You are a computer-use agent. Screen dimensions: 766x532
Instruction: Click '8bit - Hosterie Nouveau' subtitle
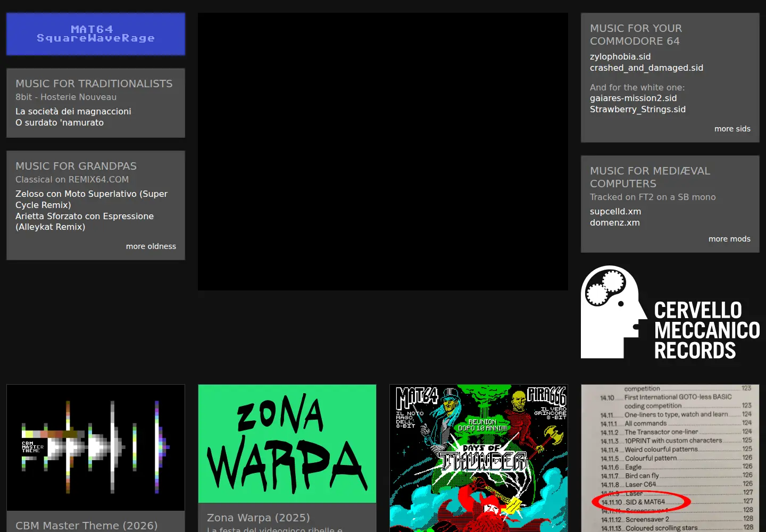click(66, 97)
